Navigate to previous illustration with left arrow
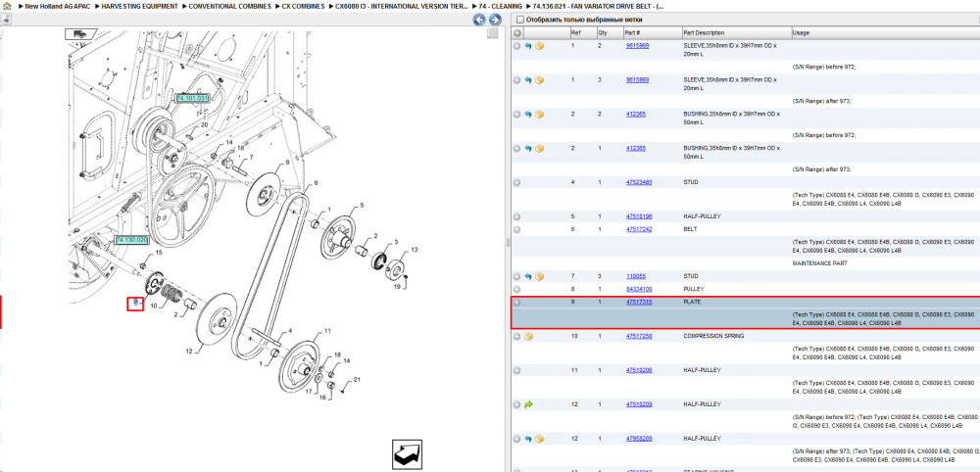 (x=479, y=20)
